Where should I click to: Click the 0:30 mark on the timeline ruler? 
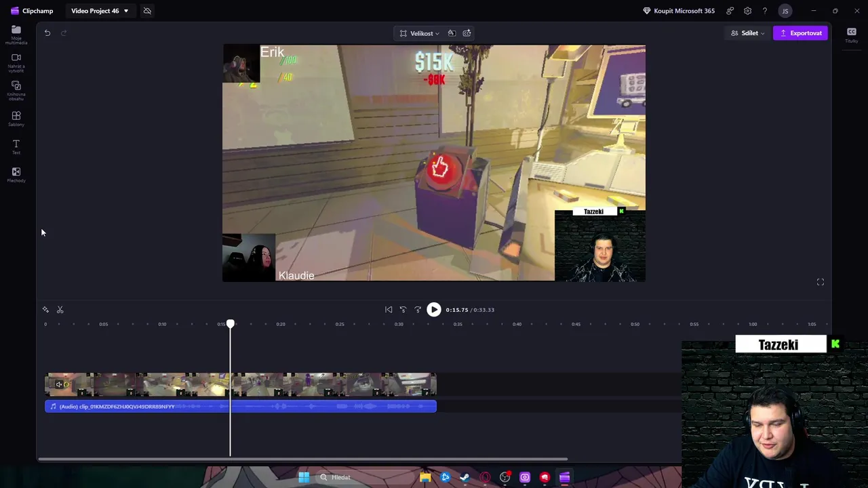click(x=399, y=324)
